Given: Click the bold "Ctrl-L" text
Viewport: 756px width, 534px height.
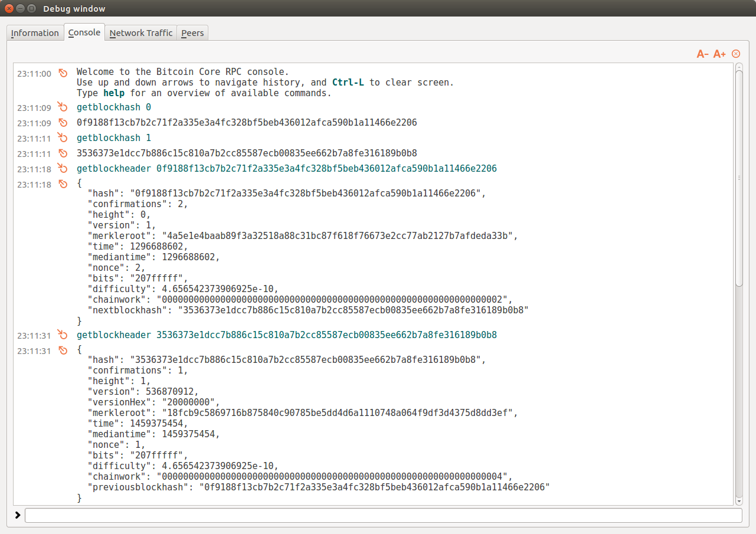Looking at the screenshot, I should click(x=348, y=83).
